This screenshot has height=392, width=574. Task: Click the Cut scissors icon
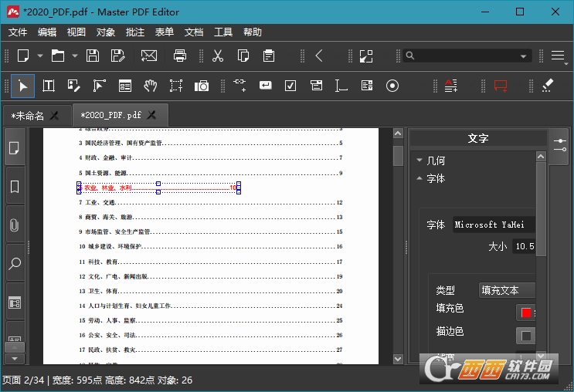click(x=218, y=56)
